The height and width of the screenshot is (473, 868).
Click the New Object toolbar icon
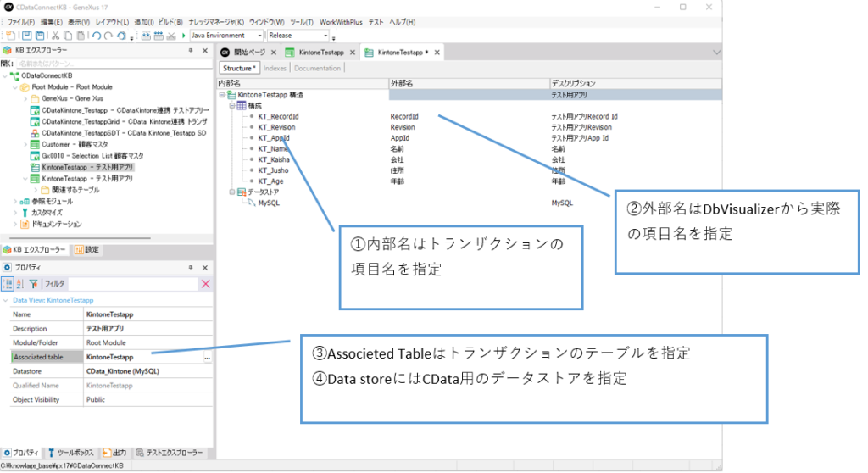coord(10,36)
